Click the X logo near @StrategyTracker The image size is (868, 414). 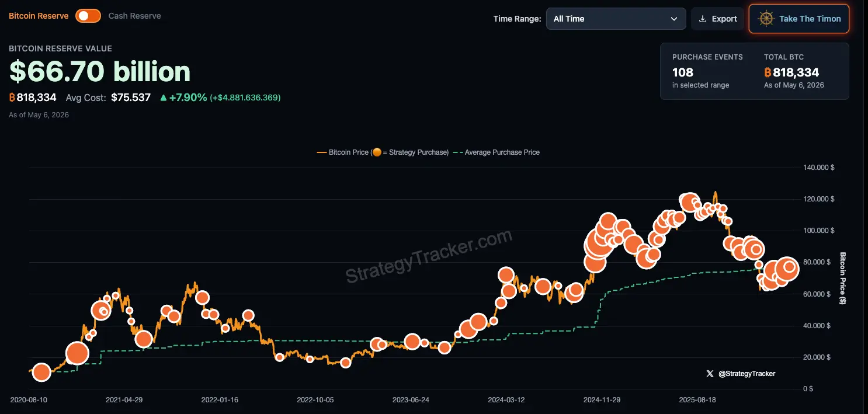tap(710, 373)
